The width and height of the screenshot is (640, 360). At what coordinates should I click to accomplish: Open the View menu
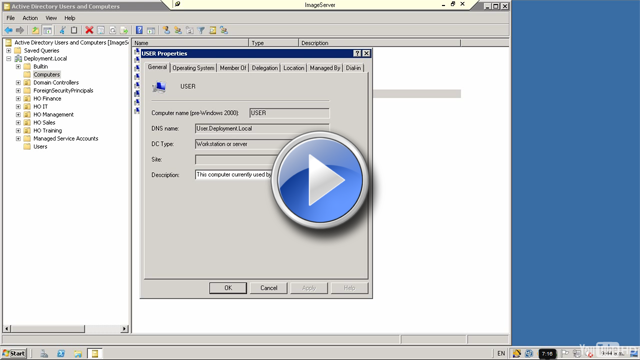click(51, 18)
